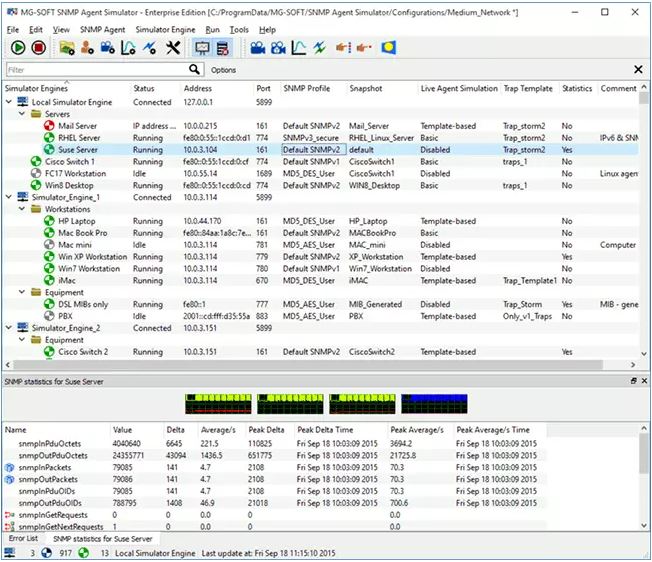652x562 pixels.
Task: Click green lightning send trap icon
Action: (x=319, y=48)
